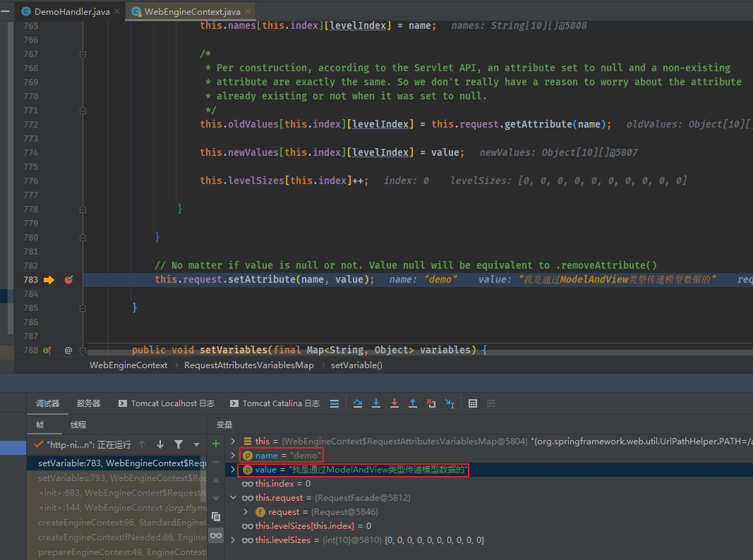The image size is (753, 560).
Task: Select the WebEngineContext.java editor tab
Action: [x=192, y=11]
